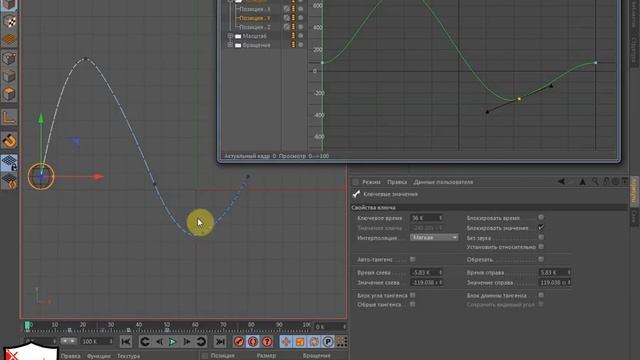Enable the 'Блокировать время' checkbox
Screen dimensions: 640x360
point(541,218)
